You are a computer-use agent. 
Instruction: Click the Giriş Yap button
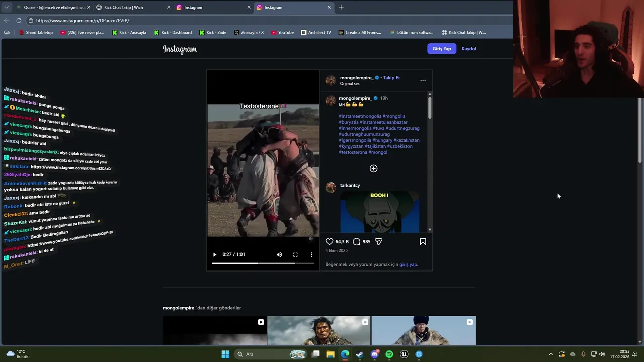coord(442,49)
